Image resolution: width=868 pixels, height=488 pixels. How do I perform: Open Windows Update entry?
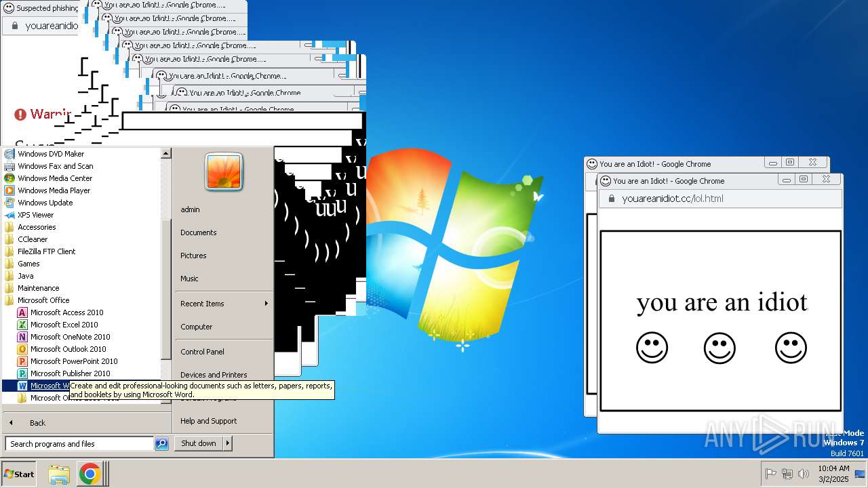[x=45, y=203]
